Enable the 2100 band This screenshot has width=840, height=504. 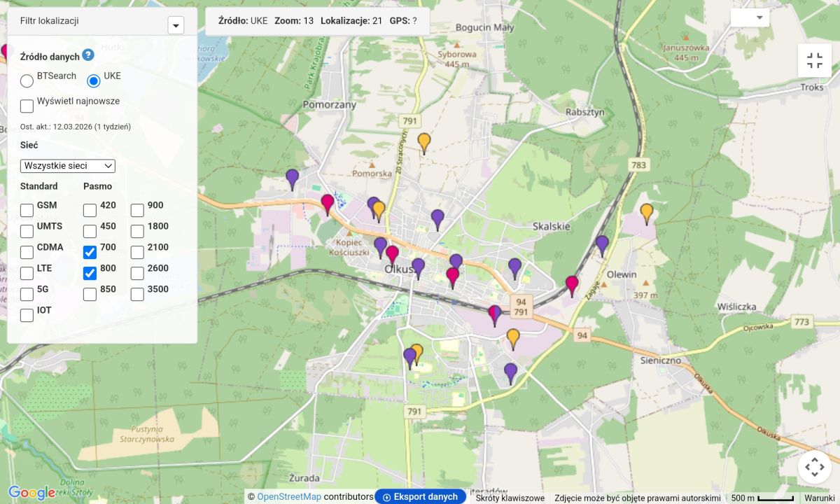click(137, 252)
